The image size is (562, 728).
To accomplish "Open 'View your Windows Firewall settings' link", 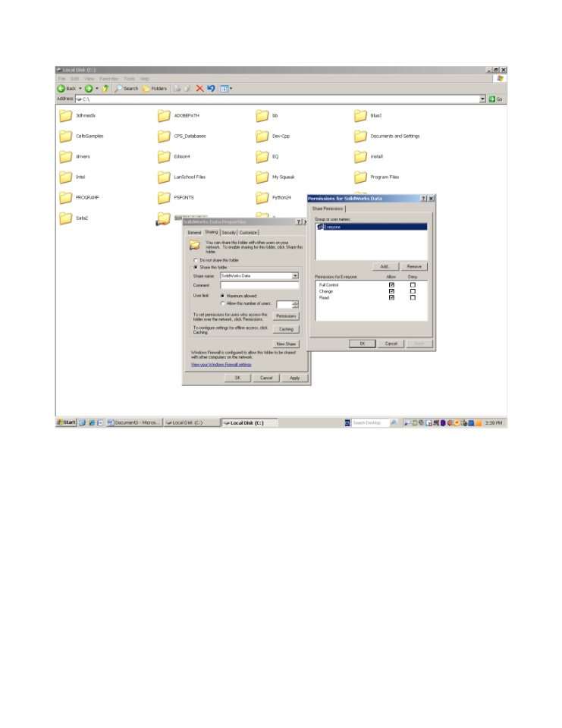I will pyautogui.click(x=221, y=365).
